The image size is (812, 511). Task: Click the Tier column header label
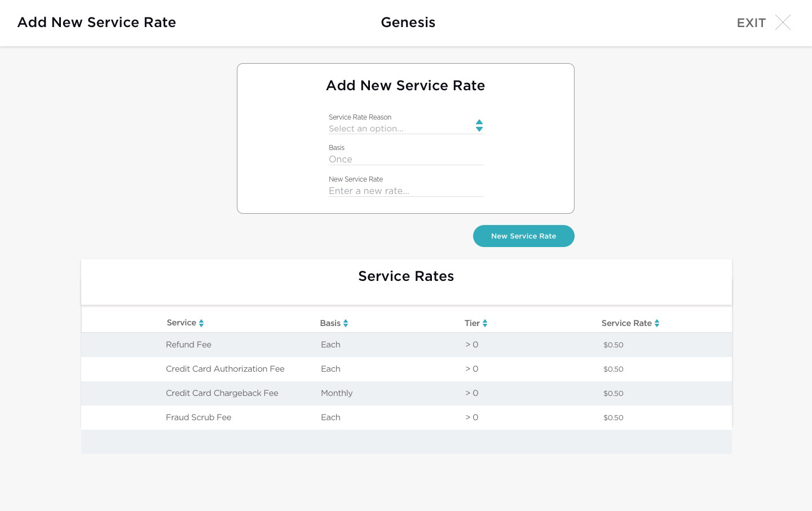[x=471, y=323]
